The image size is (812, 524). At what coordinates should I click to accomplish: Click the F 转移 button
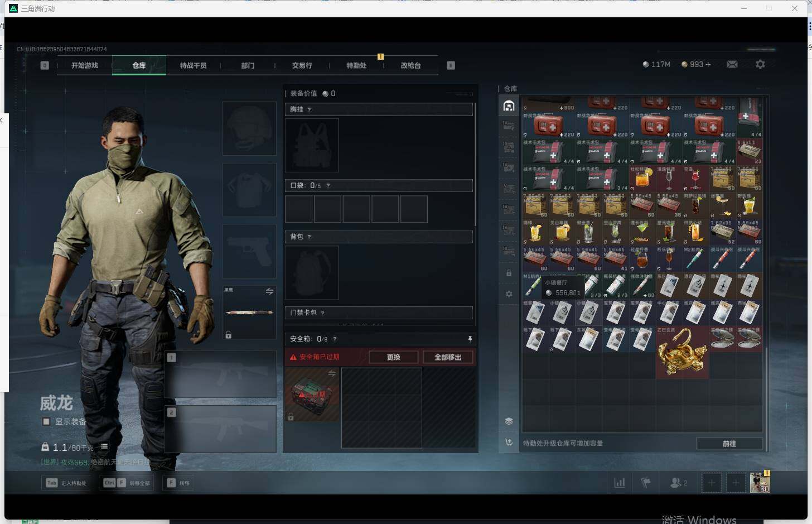point(178,483)
